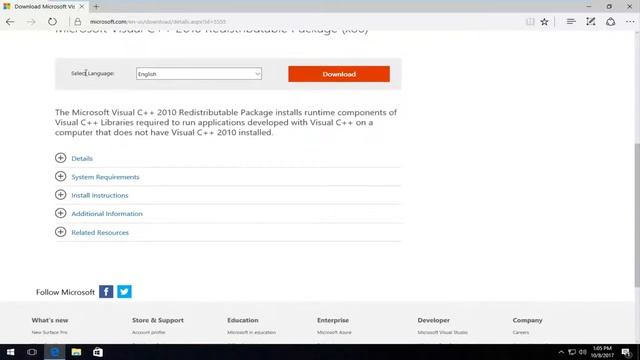Expand Additional Information plus icon
The height and width of the screenshot is (360, 640).
60,213
